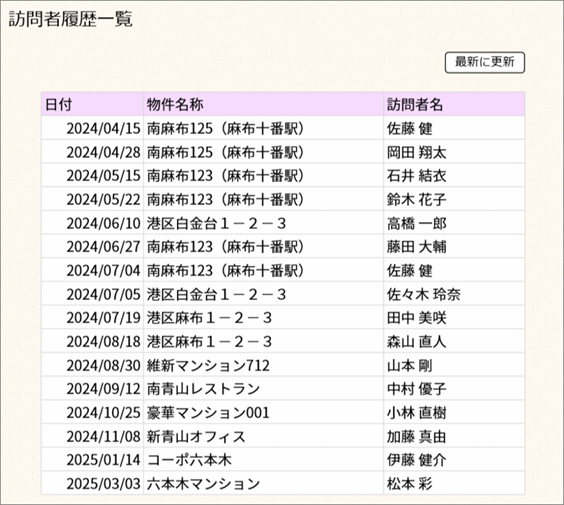Click 港区麻布 property on 2024/07/19 row
This screenshot has height=505, width=564.
tap(209, 318)
